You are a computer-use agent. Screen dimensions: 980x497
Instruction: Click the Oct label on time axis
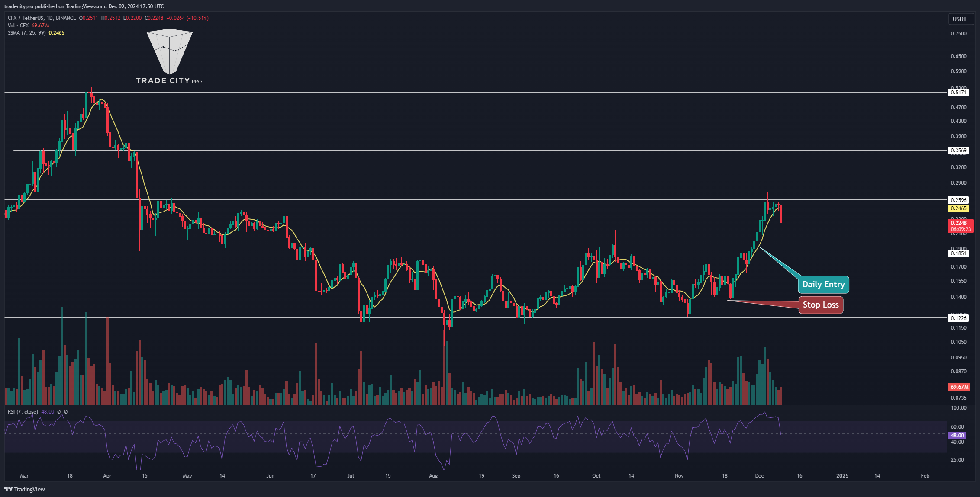pos(596,476)
